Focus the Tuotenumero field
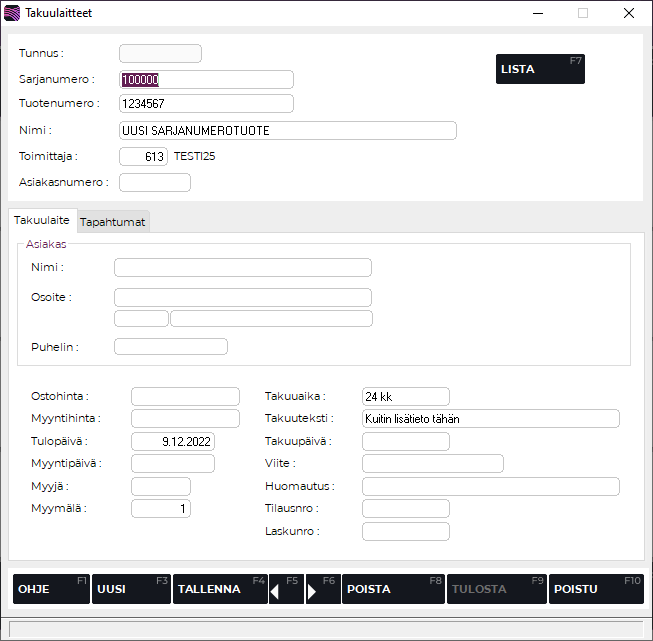Image resolution: width=653 pixels, height=641 pixels. 206,104
